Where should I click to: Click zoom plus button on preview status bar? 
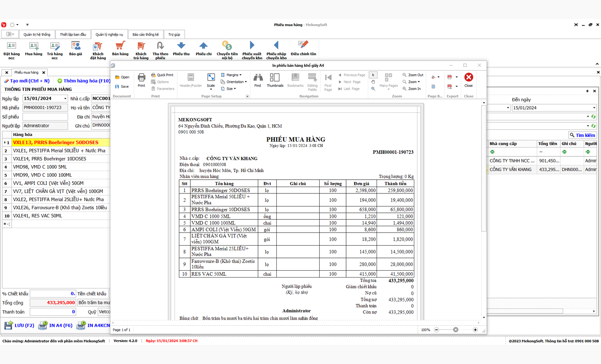coord(475,330)
